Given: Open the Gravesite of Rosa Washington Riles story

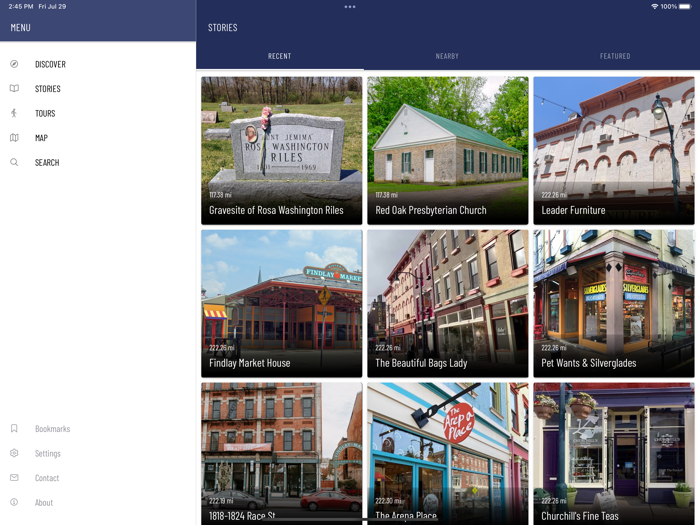Looking at the screenshot, I should pyautogui.click(x=281, y=150).
